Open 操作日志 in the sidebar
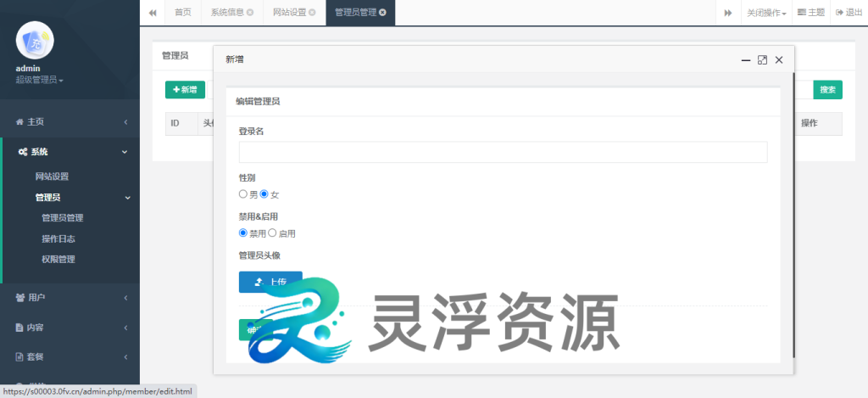 tap(58, 239)
